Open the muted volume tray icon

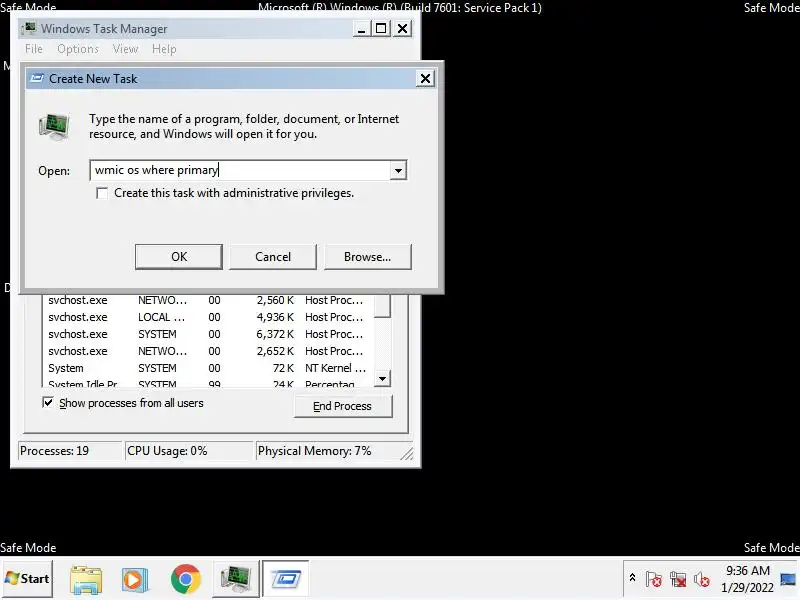click(x=702, y=579)
